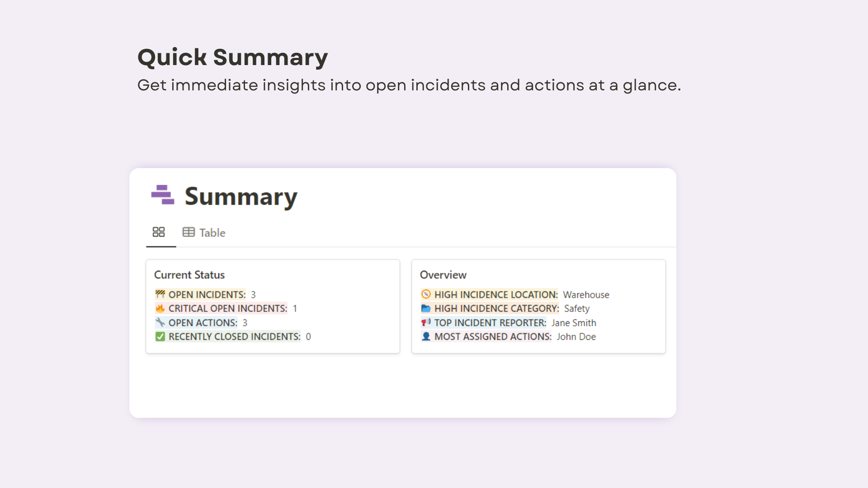Click the OPEN INCIDENTS label
The height and width of the screenshot is (488, 868).
[207, 295]
